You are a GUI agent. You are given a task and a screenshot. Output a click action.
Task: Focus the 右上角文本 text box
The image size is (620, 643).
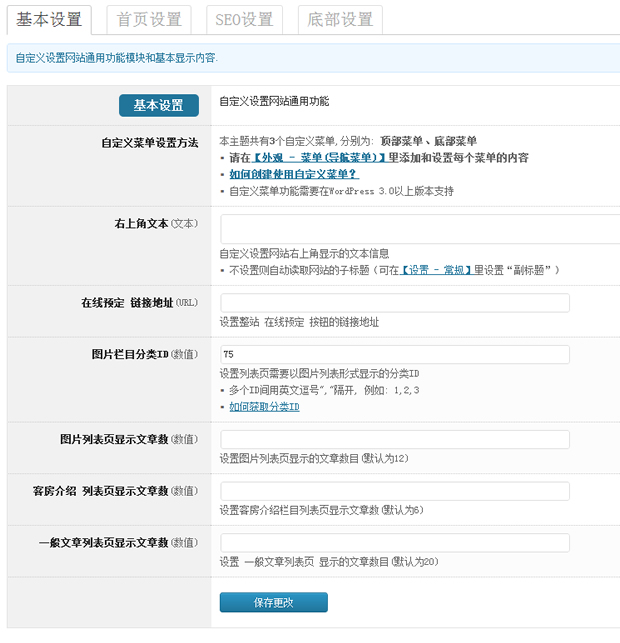(420, 229)
